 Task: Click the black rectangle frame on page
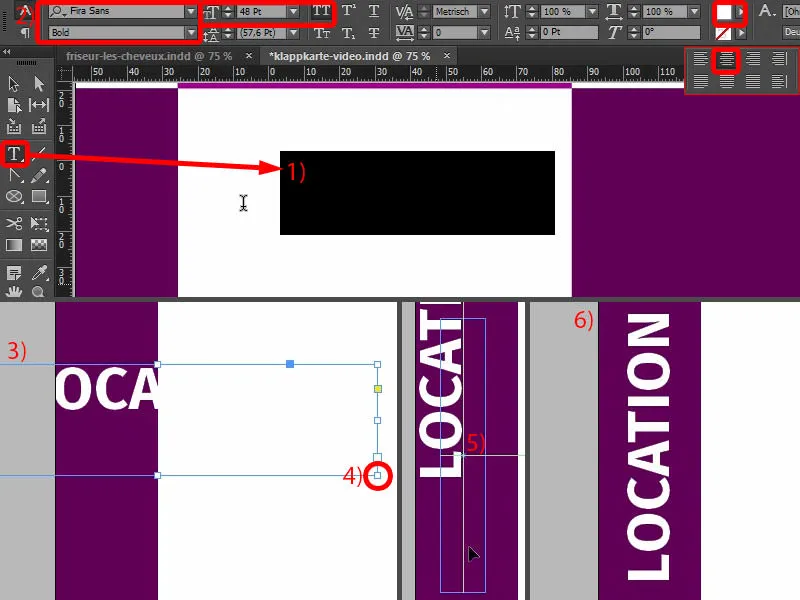pyautogui.click(x=417, y=193)
